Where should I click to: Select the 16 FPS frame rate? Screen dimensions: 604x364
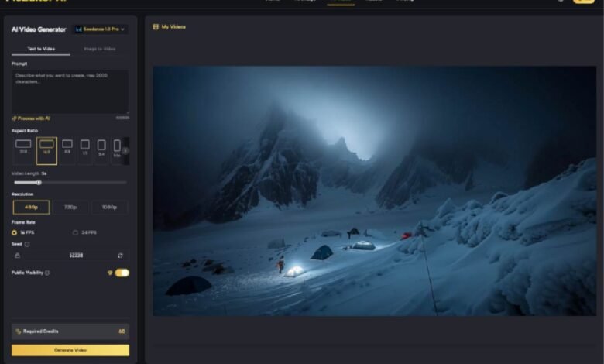[15, 232]
